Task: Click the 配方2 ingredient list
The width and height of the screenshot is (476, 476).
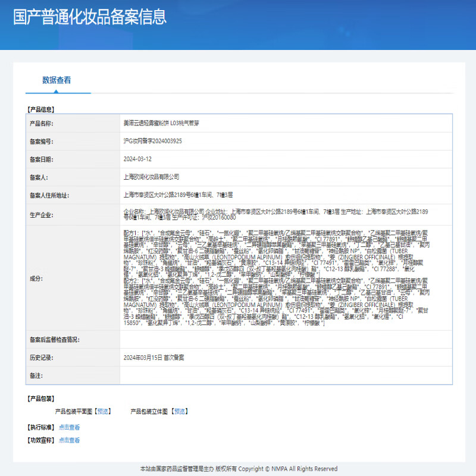Action: (x=277, y=302)
